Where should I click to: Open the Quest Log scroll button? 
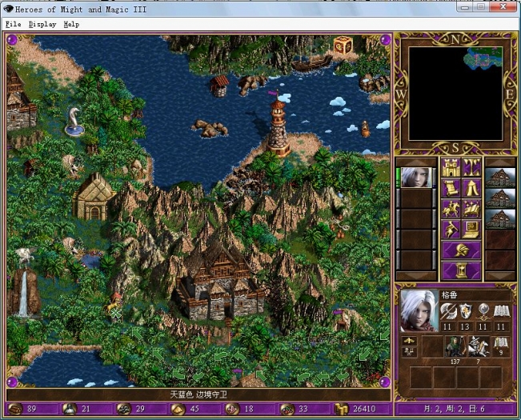[451, 189]
